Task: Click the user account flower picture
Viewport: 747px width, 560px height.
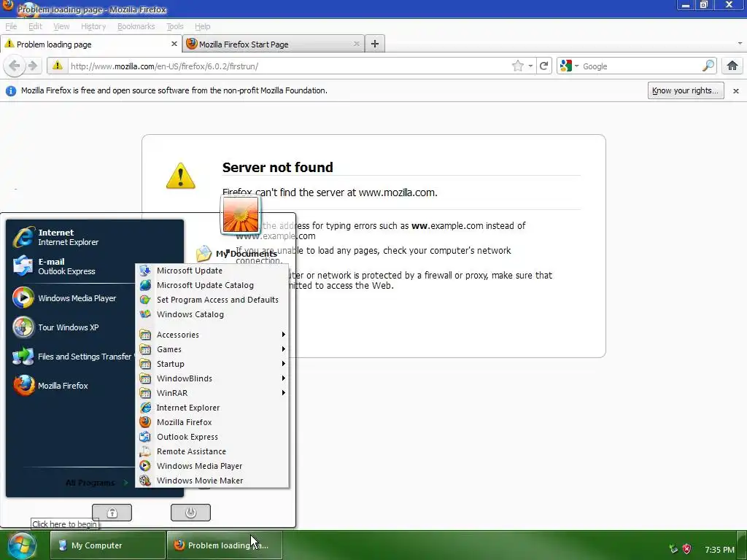Action: [x=241, y=215]
